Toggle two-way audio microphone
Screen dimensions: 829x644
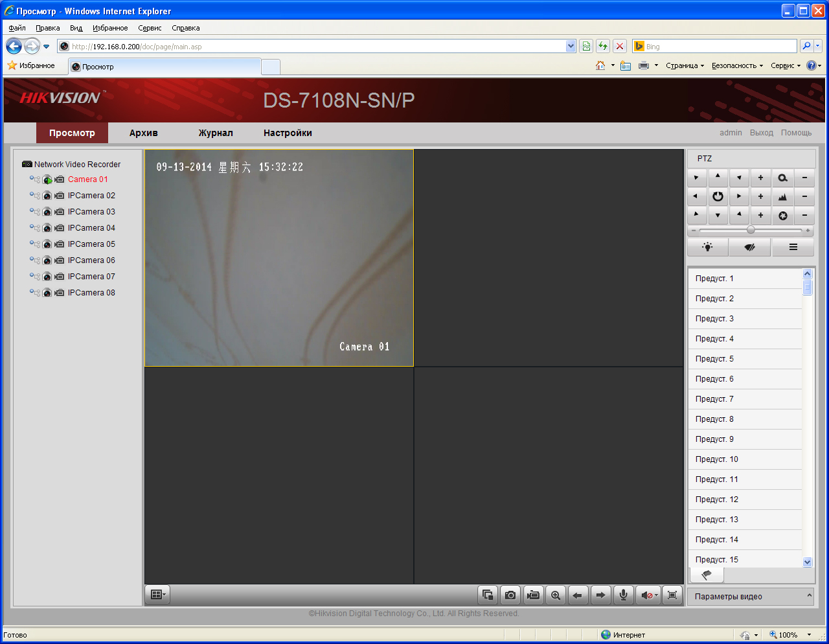click(x=623, y=595)
